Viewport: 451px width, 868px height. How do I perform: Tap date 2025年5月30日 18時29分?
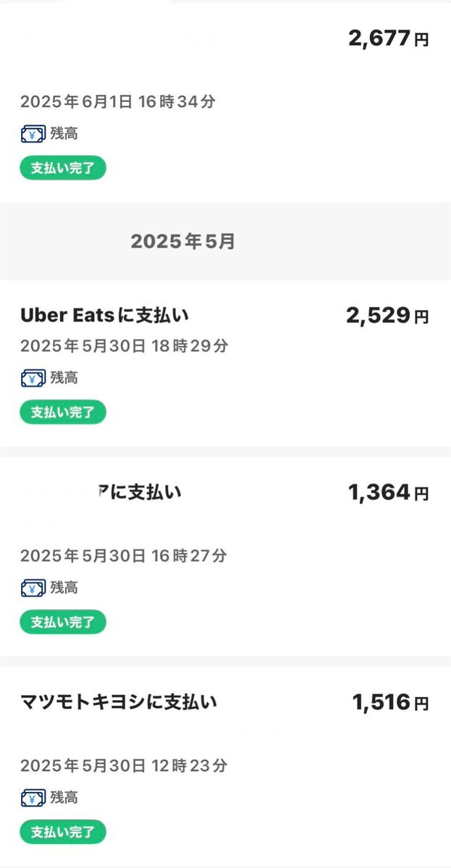[x=124, y=347]
